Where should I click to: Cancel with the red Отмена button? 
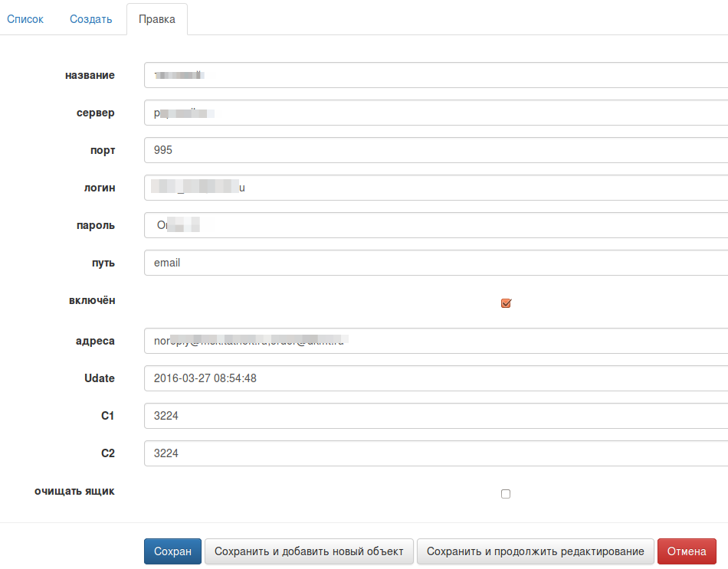tap(687, 551)
